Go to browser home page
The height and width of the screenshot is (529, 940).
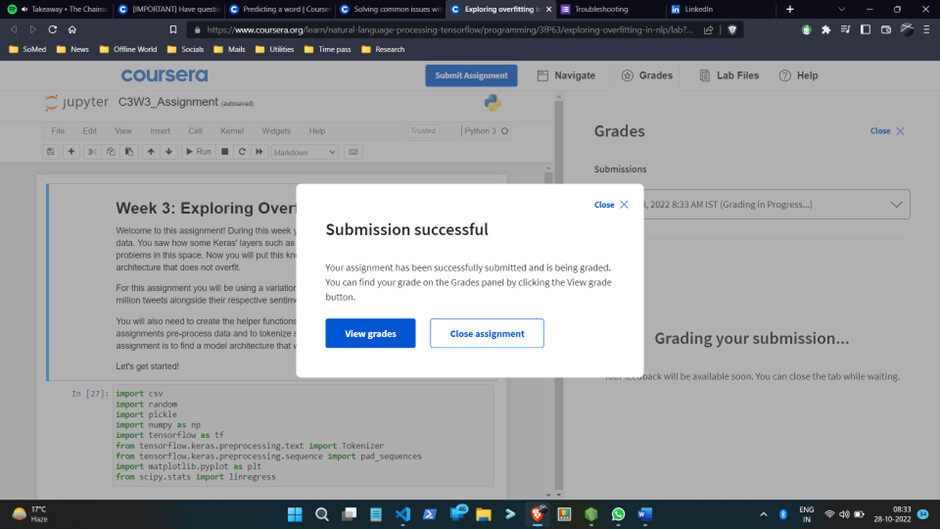pos(72,29)
